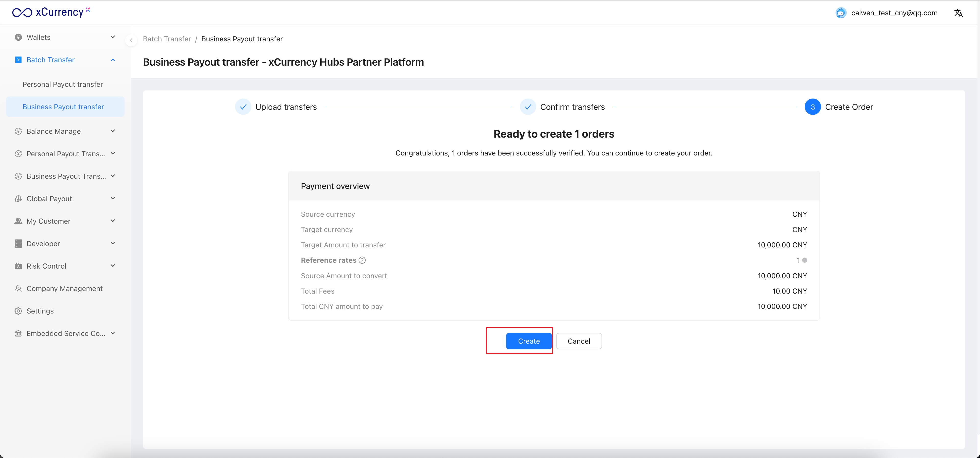Click the Reference rates help icon

coord(362,260)
